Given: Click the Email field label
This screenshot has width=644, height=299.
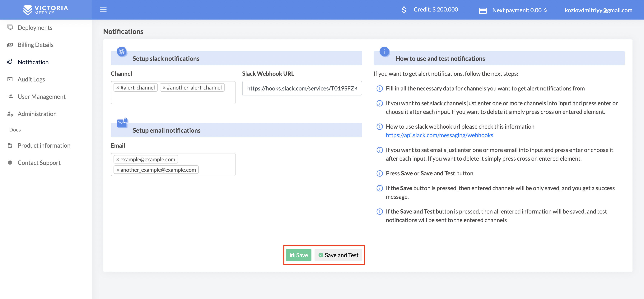Looking at the screenshot, I should 118,146.
